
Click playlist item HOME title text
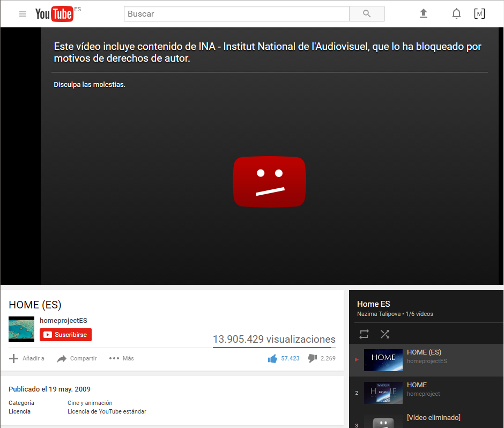(x=417, y=385)
